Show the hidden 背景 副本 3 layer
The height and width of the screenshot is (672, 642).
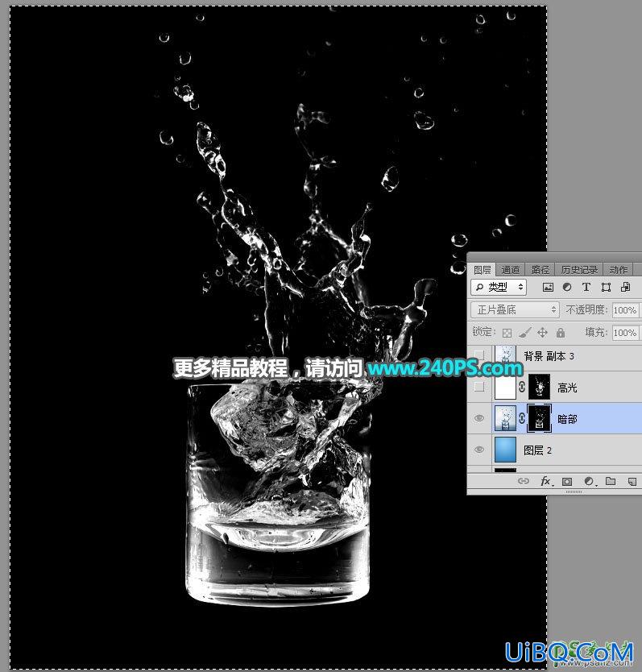tap(479, 355)
